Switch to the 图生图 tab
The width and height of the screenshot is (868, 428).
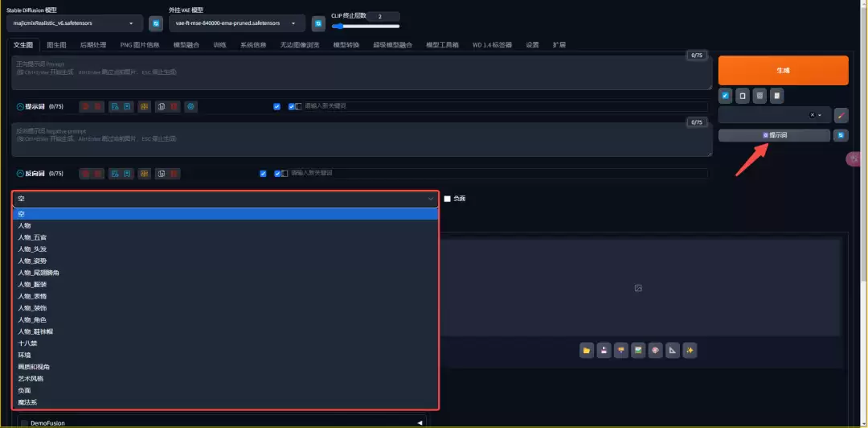(x=56, y=45)
